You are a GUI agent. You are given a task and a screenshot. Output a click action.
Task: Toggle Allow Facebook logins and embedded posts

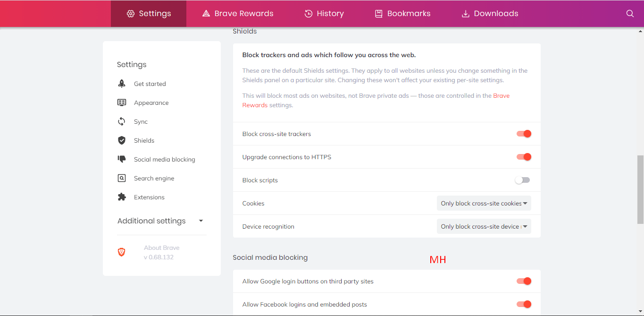(524, 304)
